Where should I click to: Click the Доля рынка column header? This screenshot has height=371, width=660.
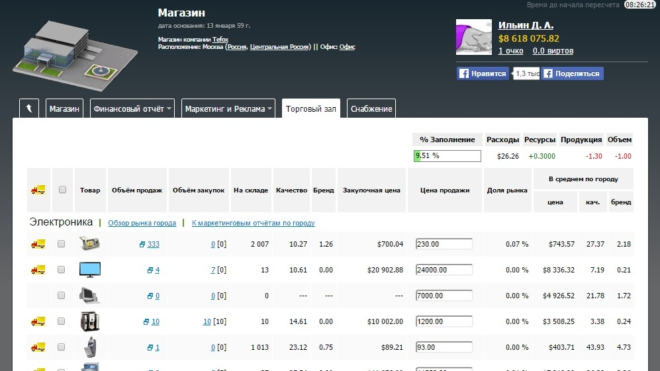pos(507,190)
